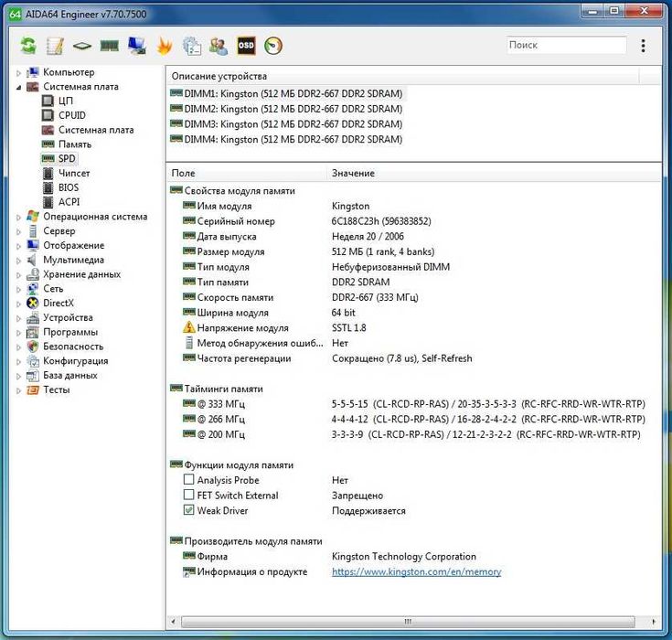Collapse the Системная плата tree node

18,88
